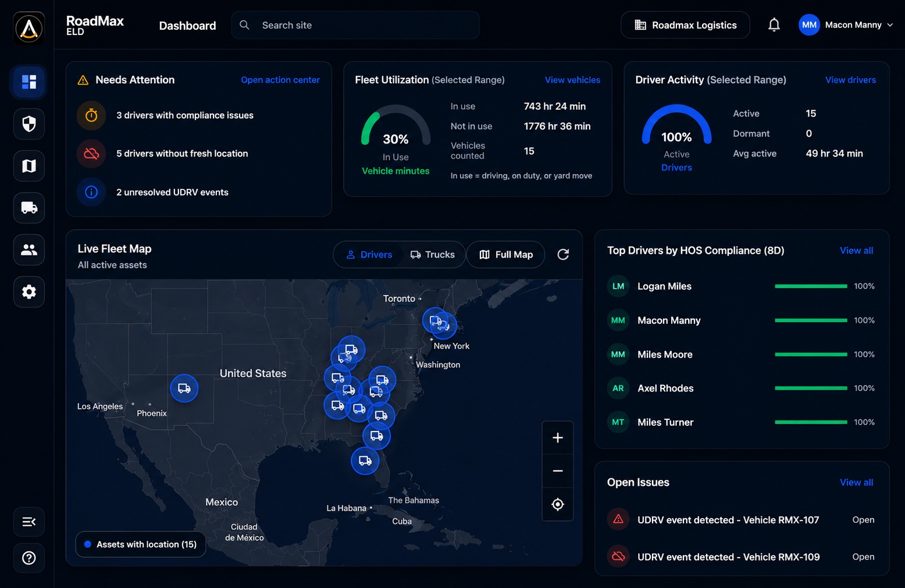Viewport: 905px width, 588px height.
Task: Click the New York label on map
Action: tap(451, 346)
